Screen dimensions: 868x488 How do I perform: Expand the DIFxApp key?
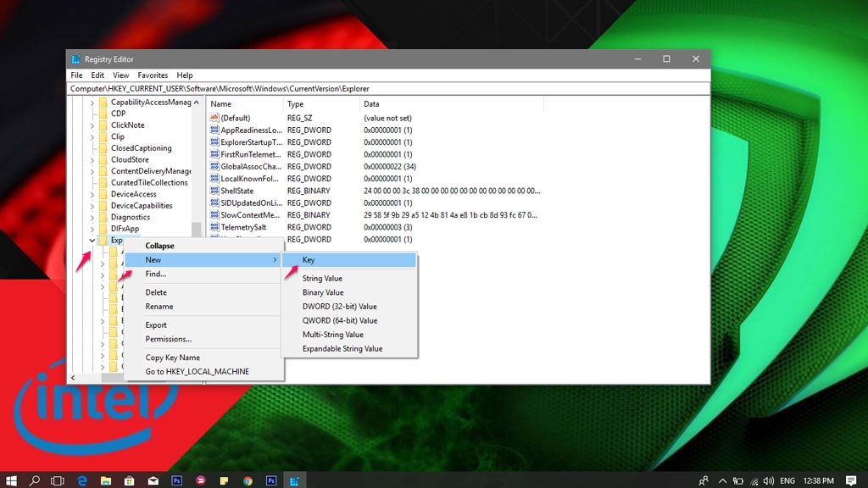(x=92, y=229)
